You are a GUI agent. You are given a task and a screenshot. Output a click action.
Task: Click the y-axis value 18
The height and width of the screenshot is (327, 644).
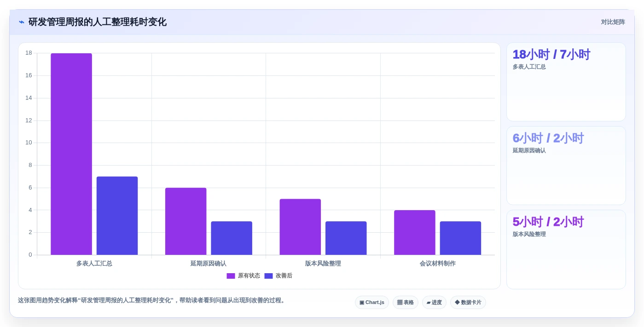[x=29, y=53]
